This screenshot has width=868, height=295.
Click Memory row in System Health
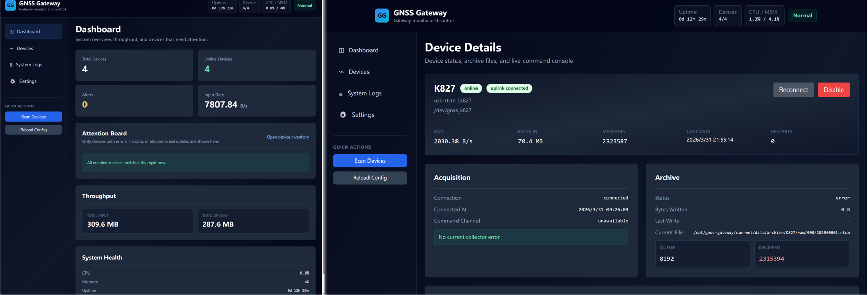[x=196, y=282]
